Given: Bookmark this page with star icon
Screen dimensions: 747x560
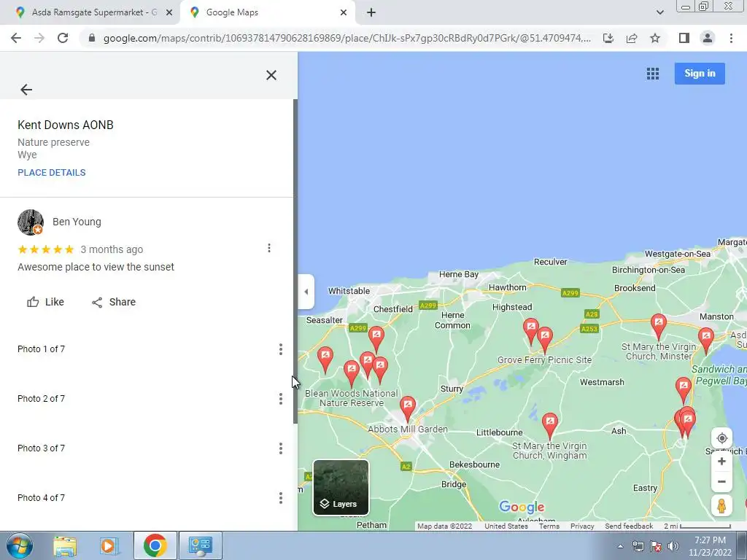Looking at the screenshot, I should pyautogui.click(x=655, y=38).
